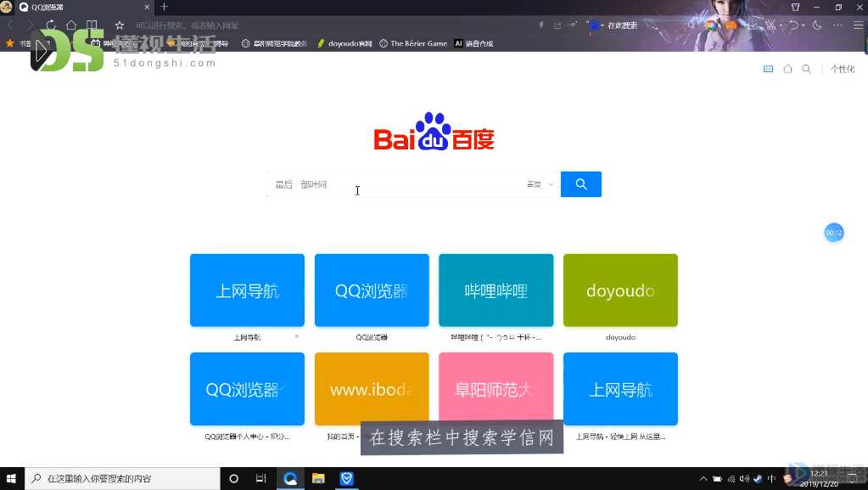The width and height of the screenshot is (868, 490).
Task: Open the first-row QQ浏览器 tile
Action: click(x=372, y=290)
